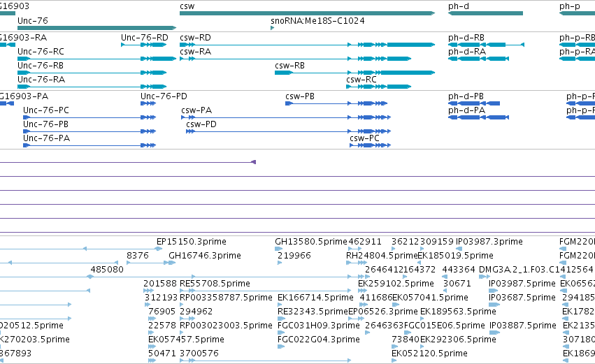
Task: Select transcript Unc-76-RD
Action: point(144,45)
